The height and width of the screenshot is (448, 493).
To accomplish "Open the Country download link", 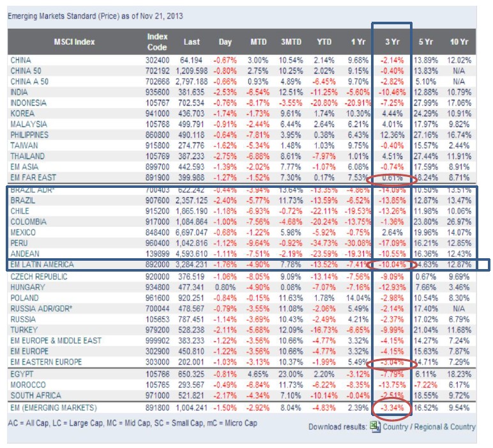I will (395, 427).
